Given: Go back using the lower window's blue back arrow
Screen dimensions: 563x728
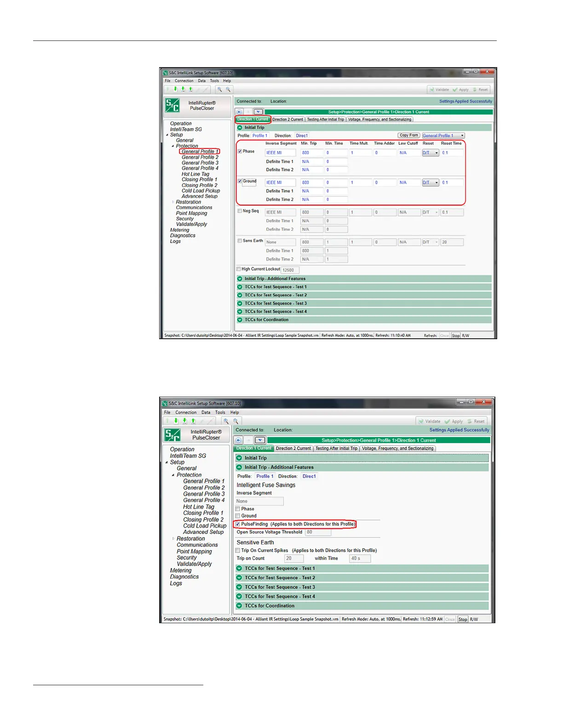Looking at the screenshot, I should point(239,440).
